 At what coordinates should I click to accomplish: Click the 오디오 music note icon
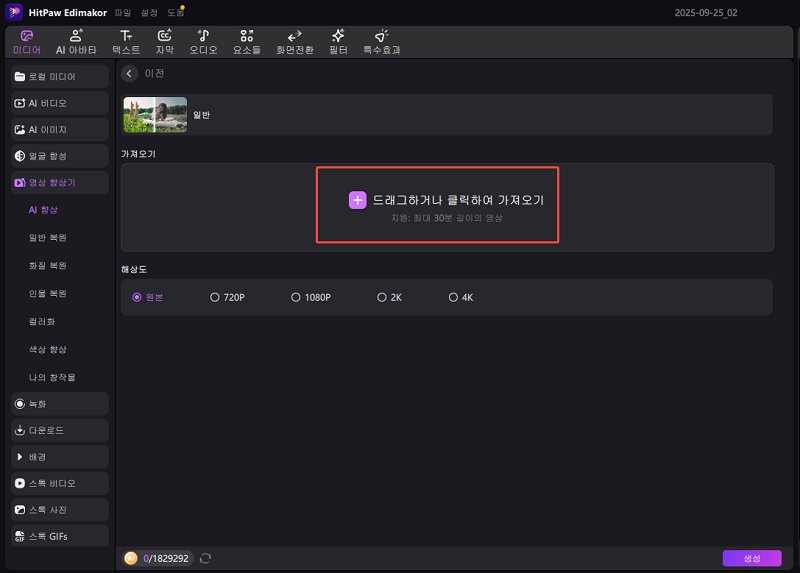tap(204, 36)
